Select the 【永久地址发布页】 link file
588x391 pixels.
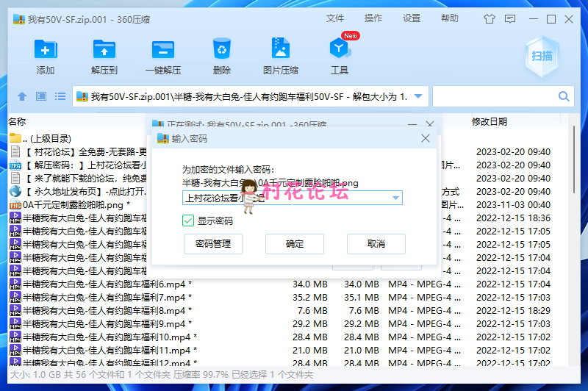78,192
